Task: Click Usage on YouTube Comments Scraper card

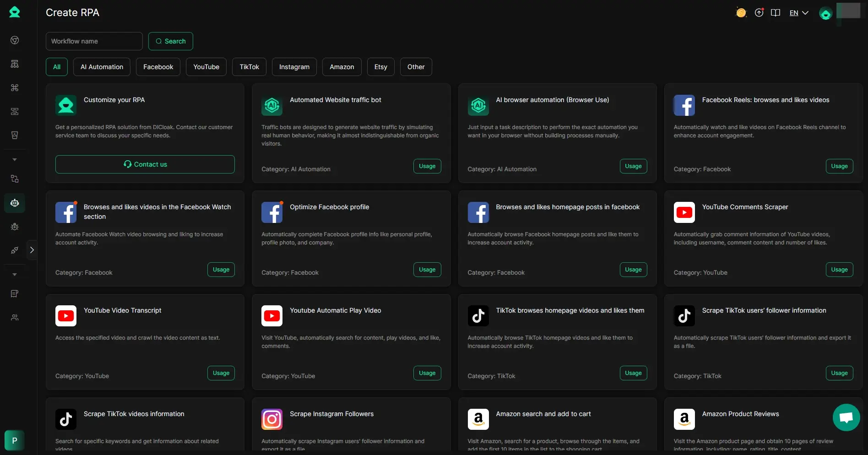Action: pos(839,270)
